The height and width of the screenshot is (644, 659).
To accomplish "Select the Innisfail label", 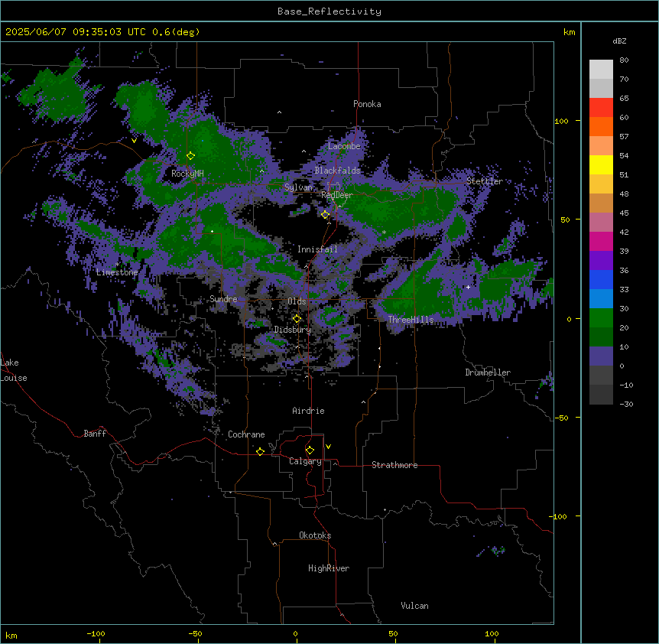I will point(317,249).
